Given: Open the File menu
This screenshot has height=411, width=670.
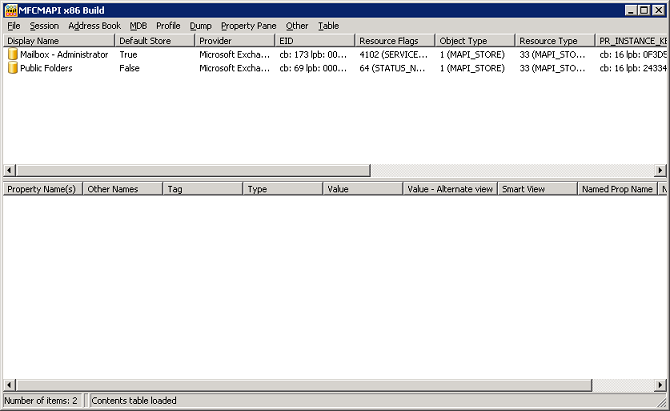Looking at the screenshot, I should tap(14, 25).
